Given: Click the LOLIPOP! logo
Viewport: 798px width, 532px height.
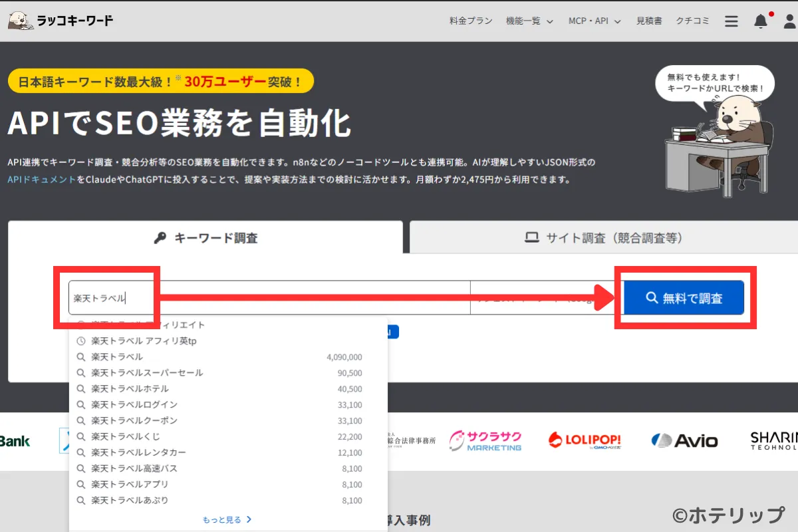Looking at the screenshot, I should [x=585, y=440].
